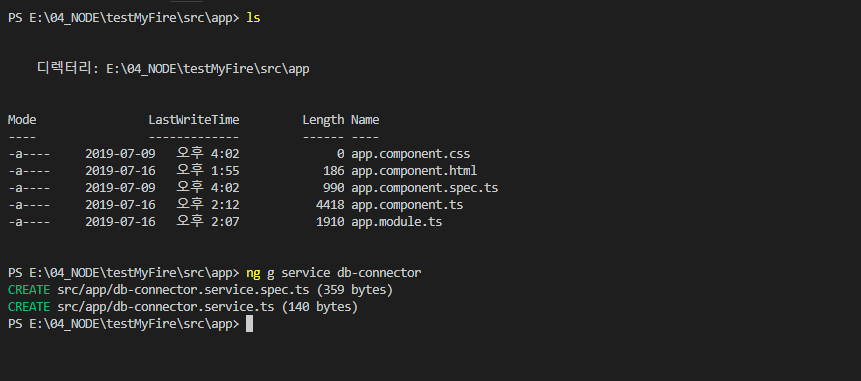This screenshot has width=861, height=381.
Task: Select file name app.component.ts
Action: click(407, 205)
